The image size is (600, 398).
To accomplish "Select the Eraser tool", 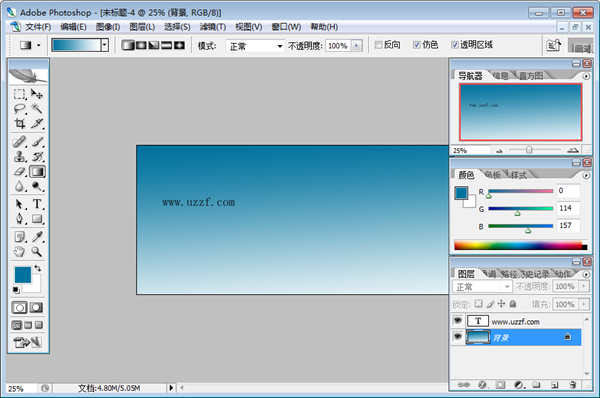I will coord(20,171).
